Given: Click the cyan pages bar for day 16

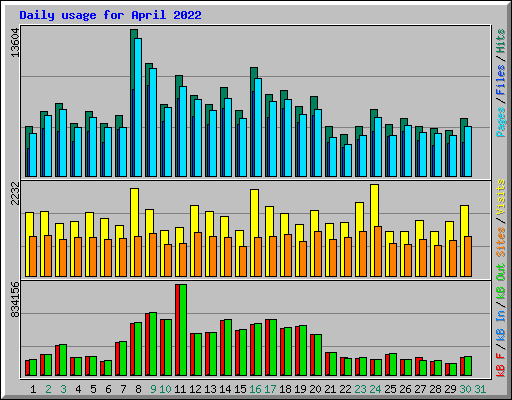Looking at the screenshot, I should (258, 128).
